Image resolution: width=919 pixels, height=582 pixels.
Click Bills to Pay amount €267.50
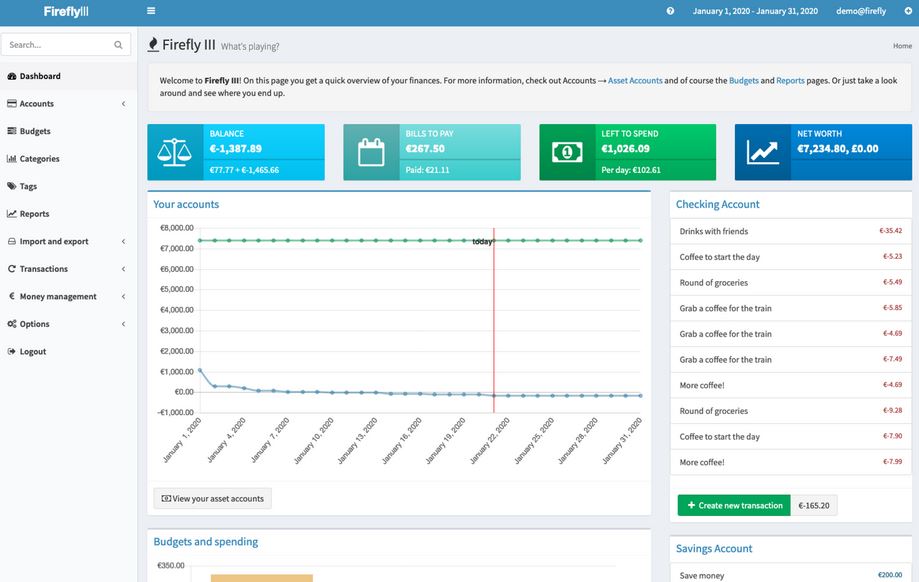pos(425,149)
